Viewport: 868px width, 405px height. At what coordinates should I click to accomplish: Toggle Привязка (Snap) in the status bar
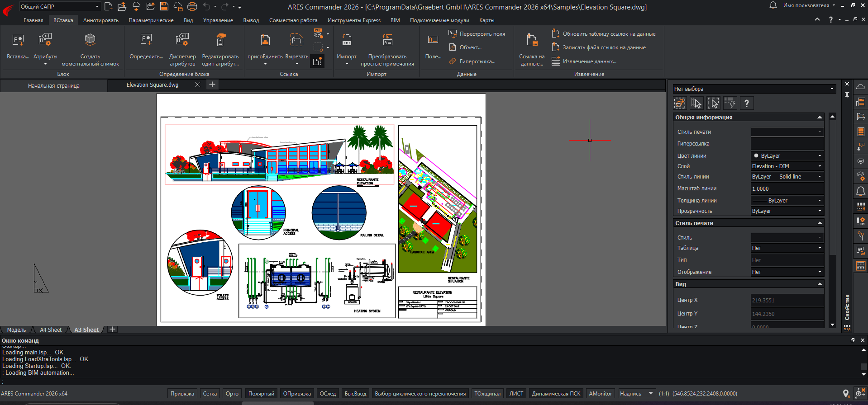tap(182, 394)
